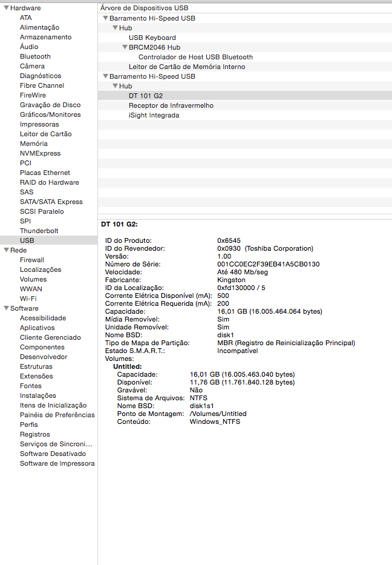Open Painéis de Preferências entry
Screen dimensions: 392x565
57,415
